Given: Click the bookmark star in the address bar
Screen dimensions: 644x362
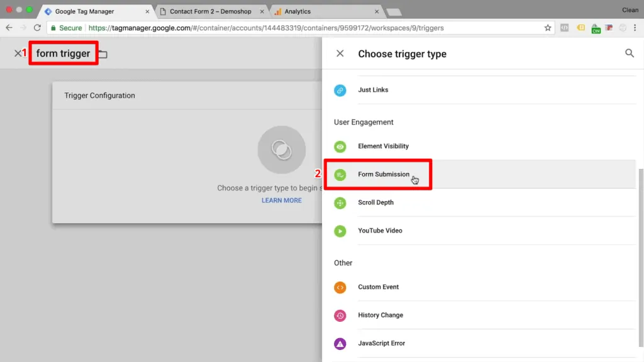Looking at the screenshot, I should pyautogui.click(x=548, y=28).
